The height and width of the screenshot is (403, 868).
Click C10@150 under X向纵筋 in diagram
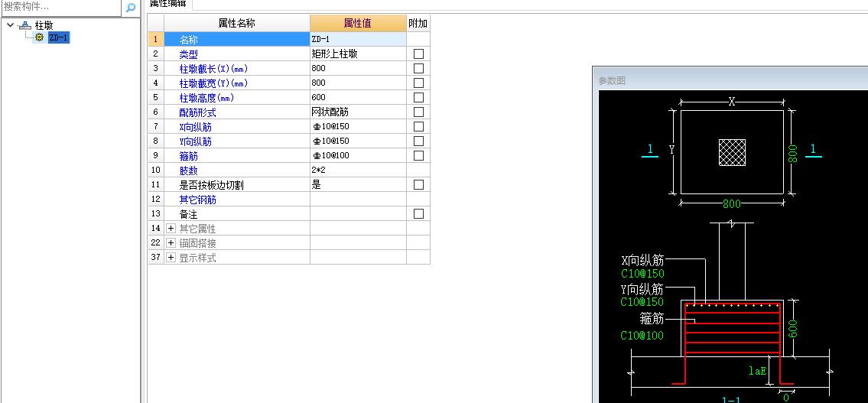tap(642, 274)
